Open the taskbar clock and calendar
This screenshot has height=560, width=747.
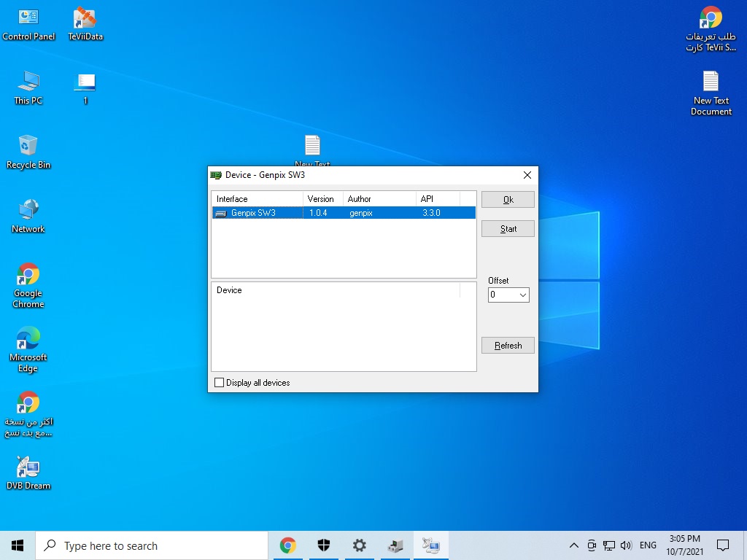click(684, 545)
